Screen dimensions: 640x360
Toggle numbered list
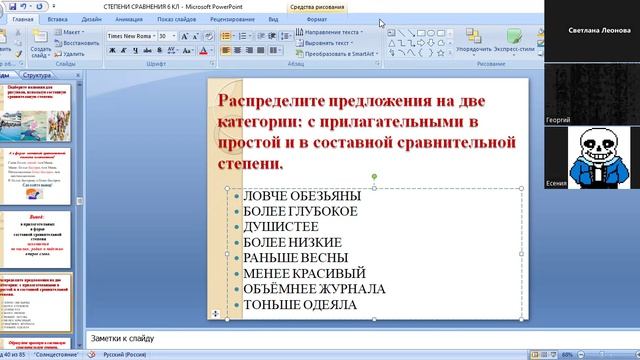click(242, 36)
